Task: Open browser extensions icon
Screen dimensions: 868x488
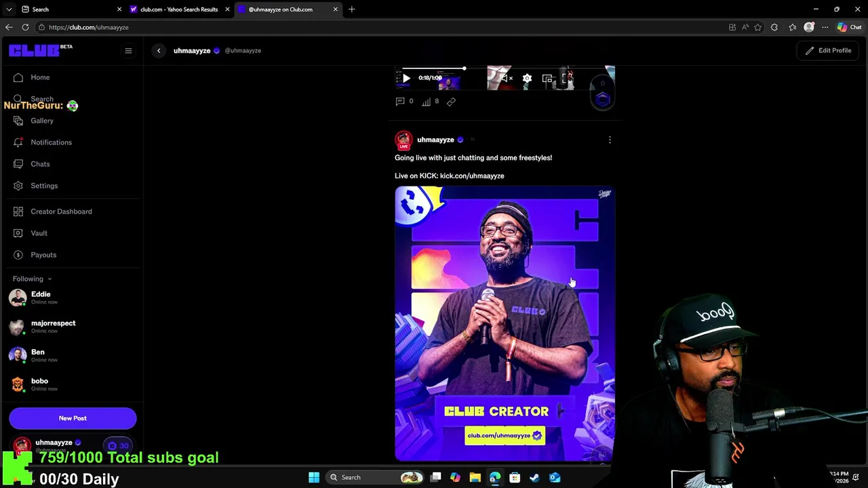Action: pyautogui.click(x=774, y=27)
